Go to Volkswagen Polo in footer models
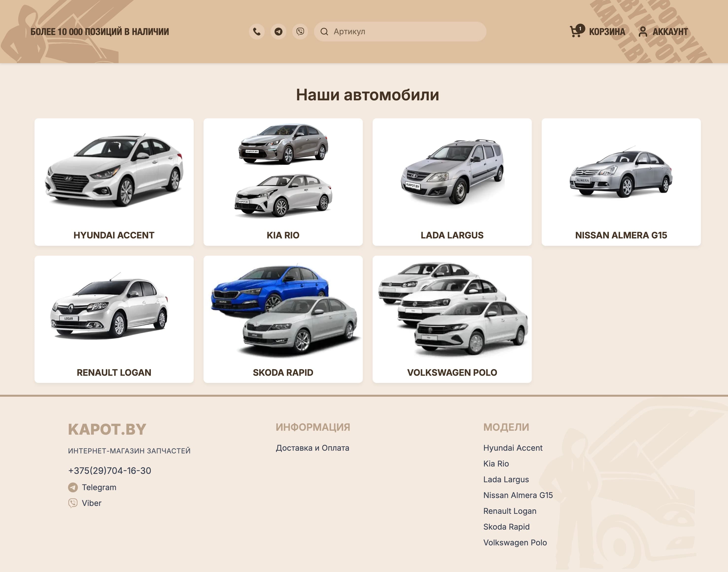The image size is (728, 572). click(515, 542)
